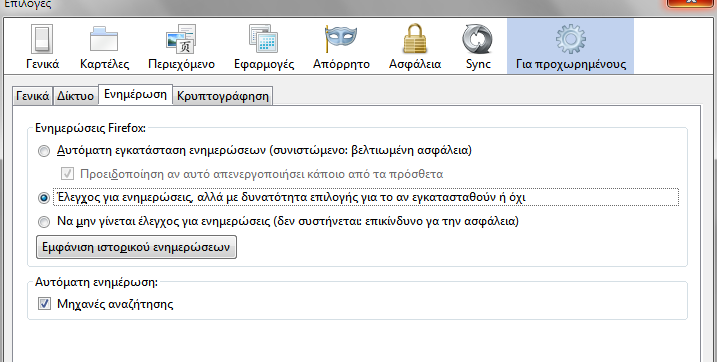Image resolution: width=717 pixels, height=362 pixels.
Task: Open the Γενικά preferences pane
Action: pos(42,46)
